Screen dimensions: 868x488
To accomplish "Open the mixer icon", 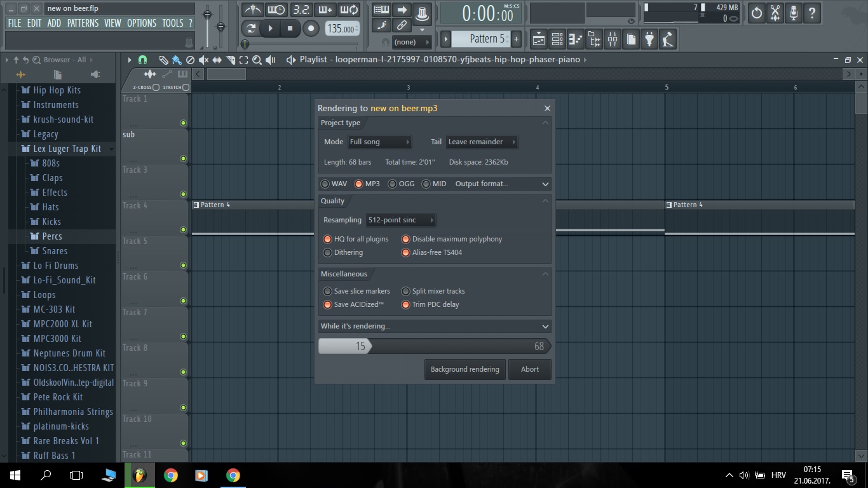I will 613,39.
